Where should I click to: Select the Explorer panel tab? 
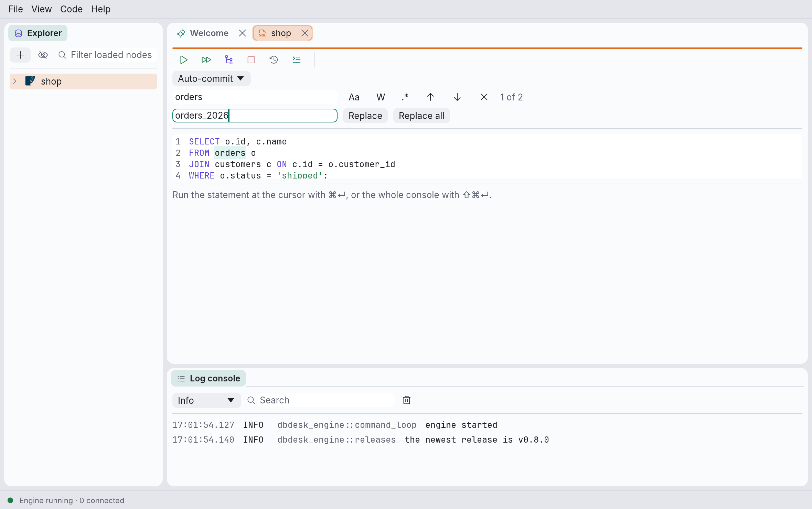click(38, 33)
